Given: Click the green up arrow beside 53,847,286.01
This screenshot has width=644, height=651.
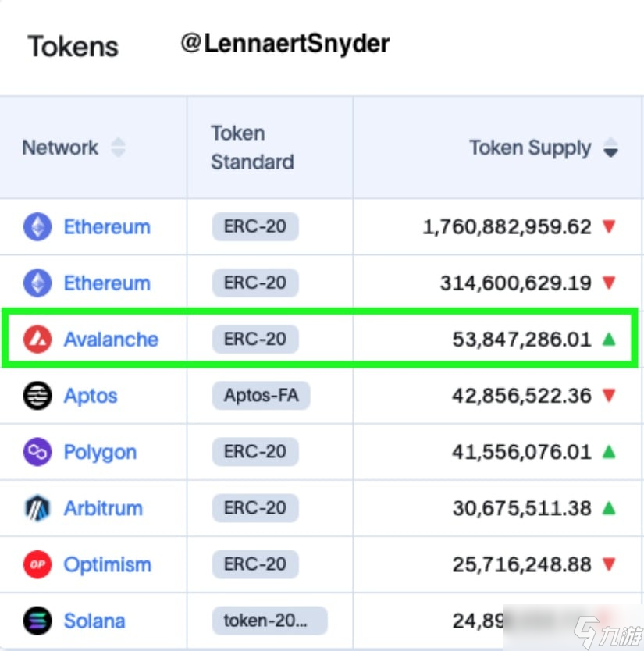Looking at the screenshot, I should point(610,340).
